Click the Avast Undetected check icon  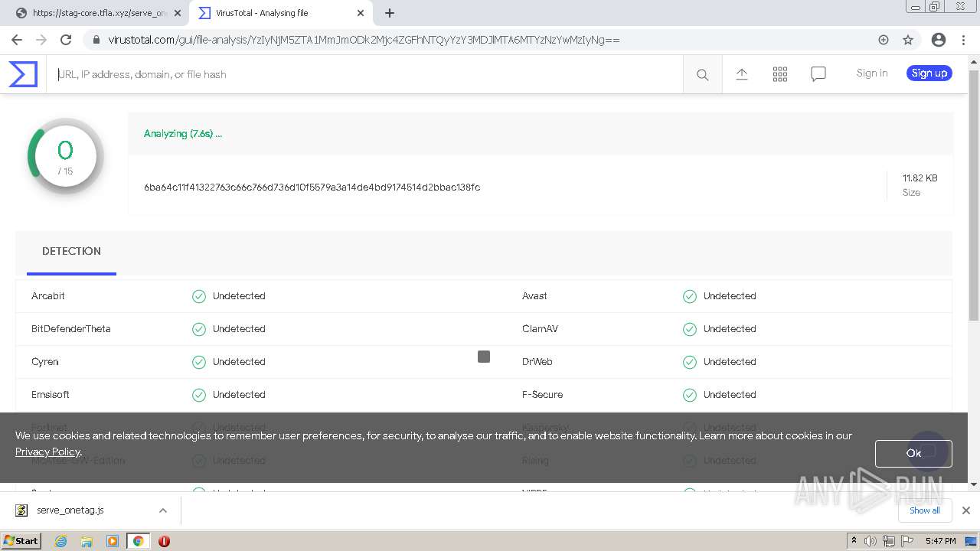coord(690,296)
